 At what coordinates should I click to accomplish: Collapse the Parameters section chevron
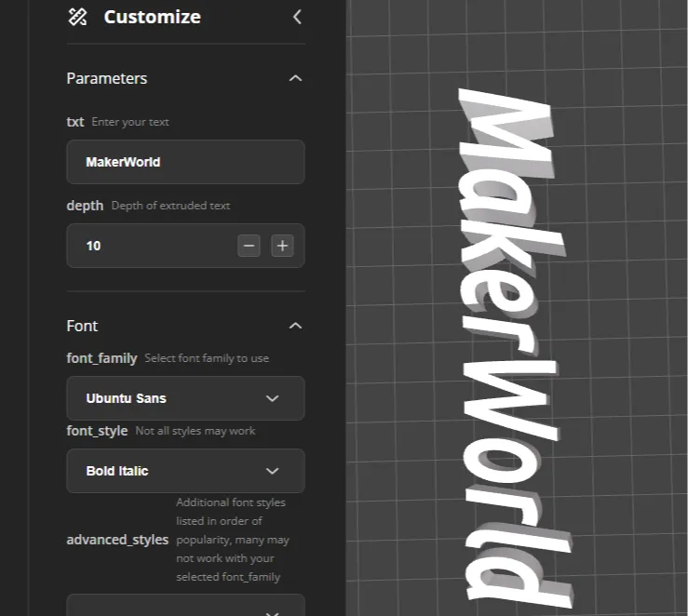tap(295, 78)
